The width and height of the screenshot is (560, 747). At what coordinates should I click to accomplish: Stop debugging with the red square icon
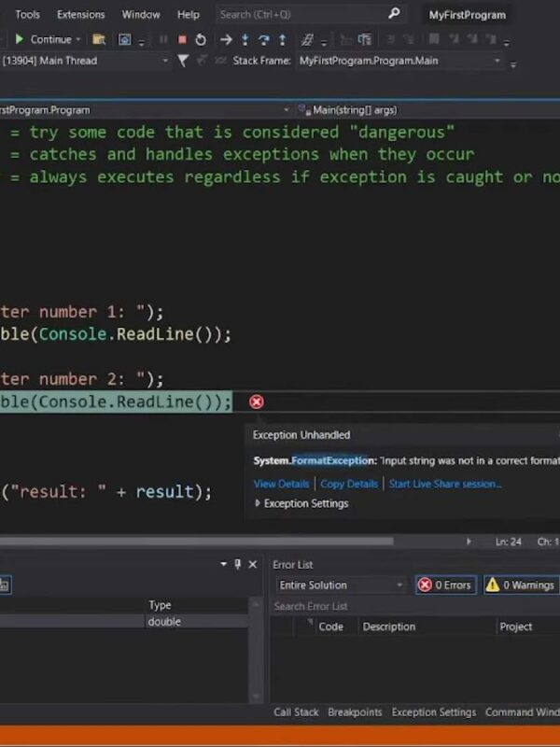click(182, 39)
